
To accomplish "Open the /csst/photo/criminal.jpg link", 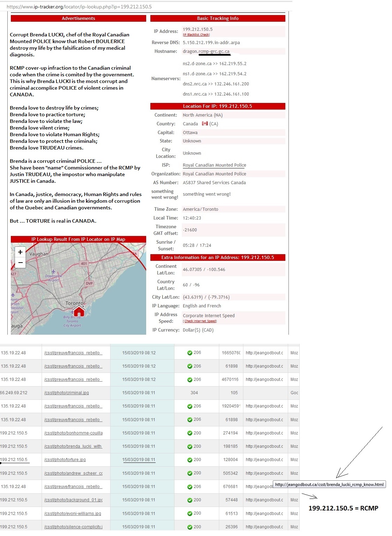I will (x=66, y=393).
